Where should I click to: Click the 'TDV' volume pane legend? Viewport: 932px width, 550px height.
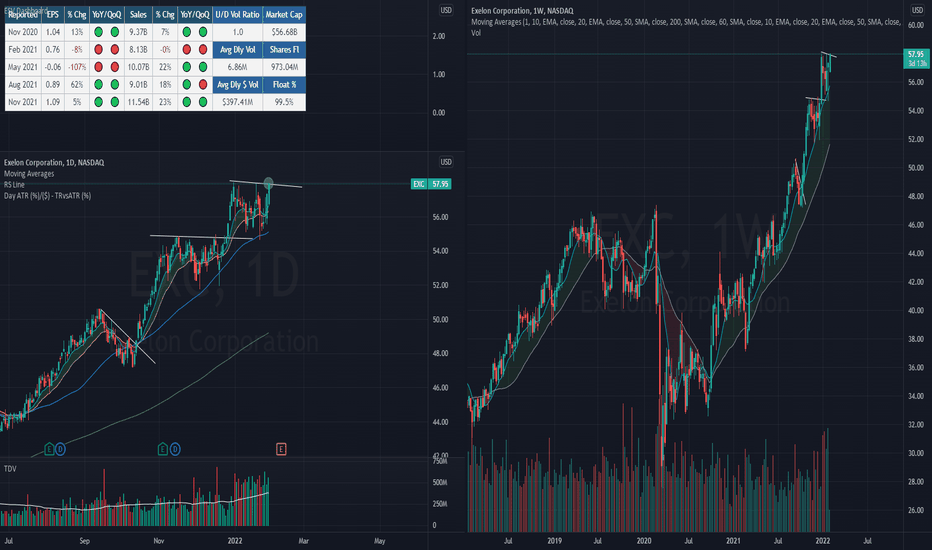click(10, 469)
